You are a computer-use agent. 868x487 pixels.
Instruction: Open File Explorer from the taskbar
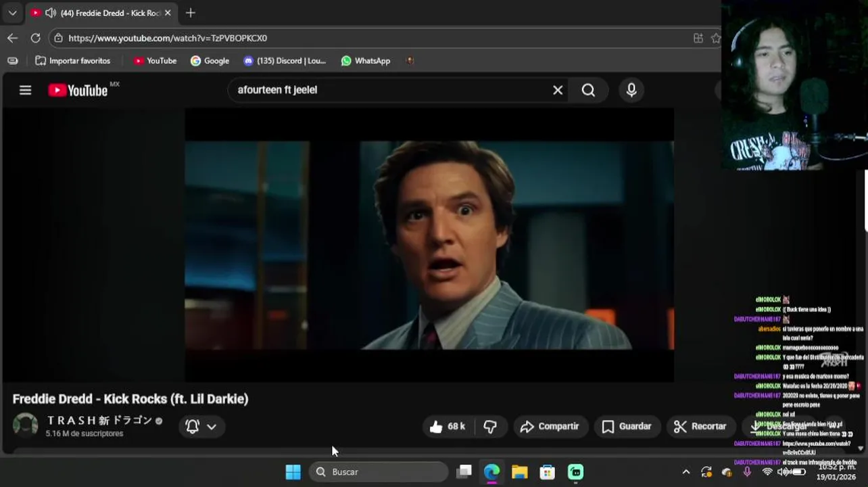pyautogui.click(x=519, y=471)
